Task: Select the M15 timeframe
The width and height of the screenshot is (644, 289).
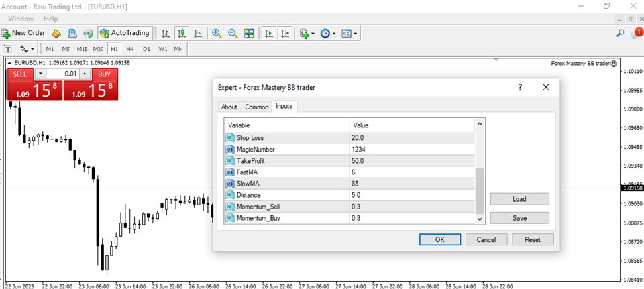Action: pos(82,49)
